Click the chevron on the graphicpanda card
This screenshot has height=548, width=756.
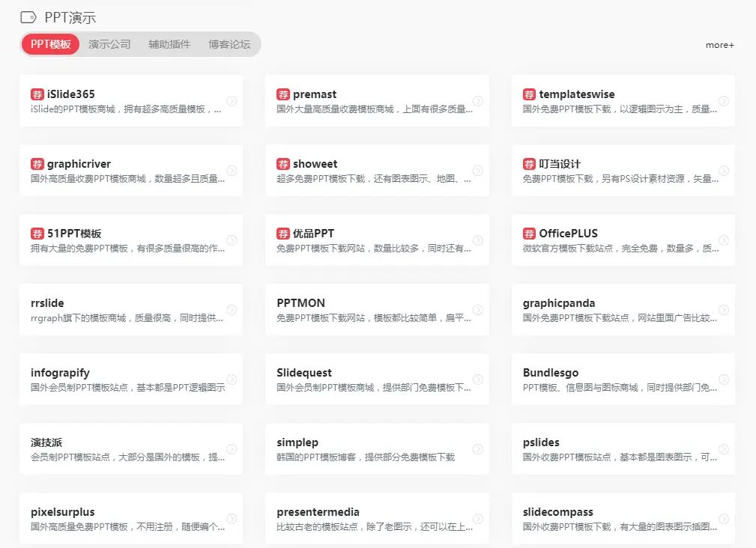(x=724, y=309)
